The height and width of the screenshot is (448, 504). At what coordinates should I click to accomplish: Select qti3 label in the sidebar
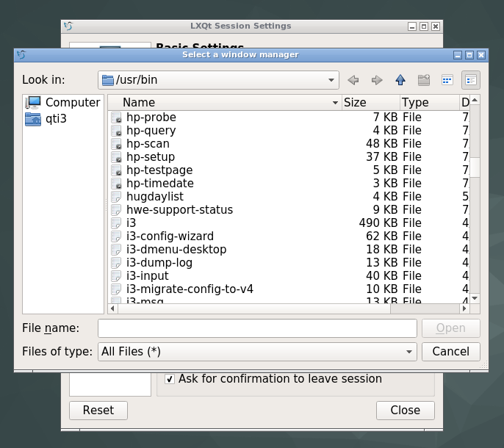[x=56, y=119]
